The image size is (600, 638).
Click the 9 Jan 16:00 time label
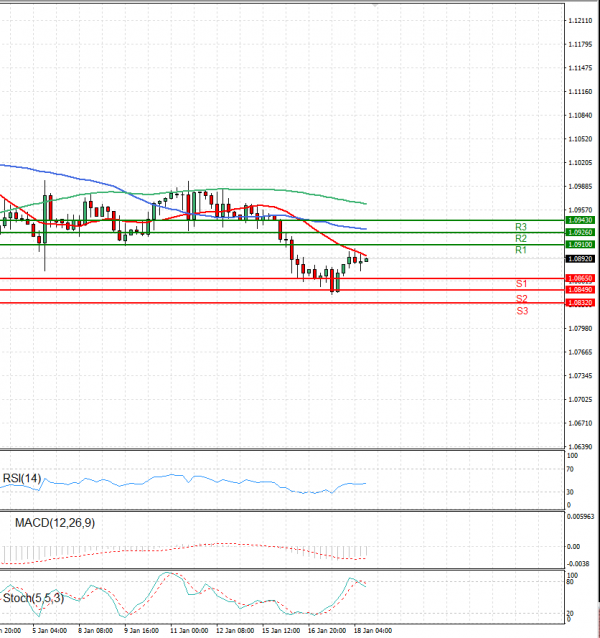(x=141, y=631)
